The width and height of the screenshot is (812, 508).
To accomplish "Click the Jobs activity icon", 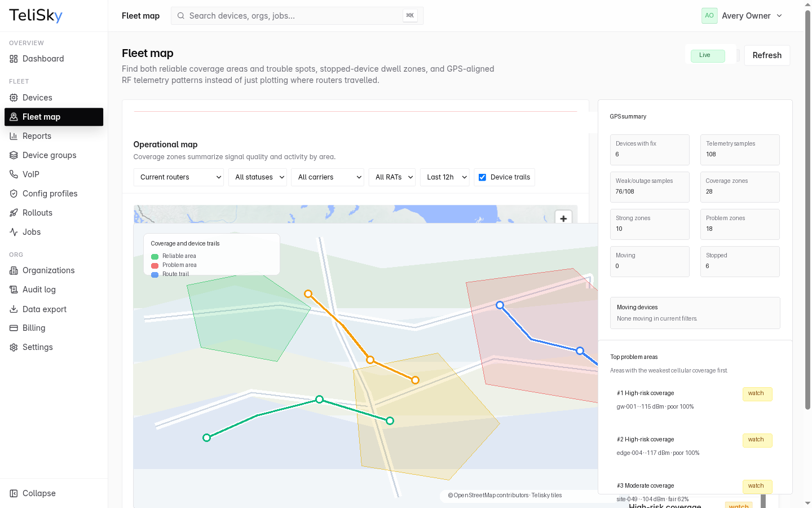I will (x=14, y=232).
